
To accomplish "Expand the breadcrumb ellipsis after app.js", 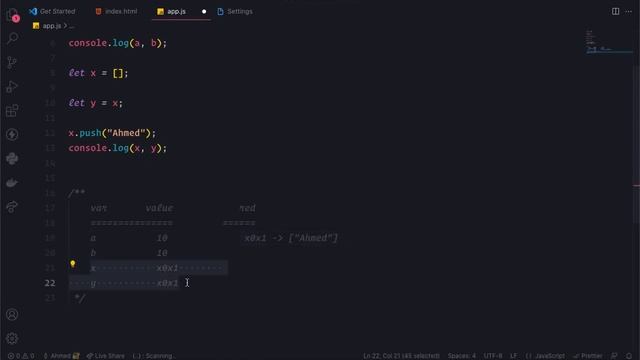I will coord(71,26).
